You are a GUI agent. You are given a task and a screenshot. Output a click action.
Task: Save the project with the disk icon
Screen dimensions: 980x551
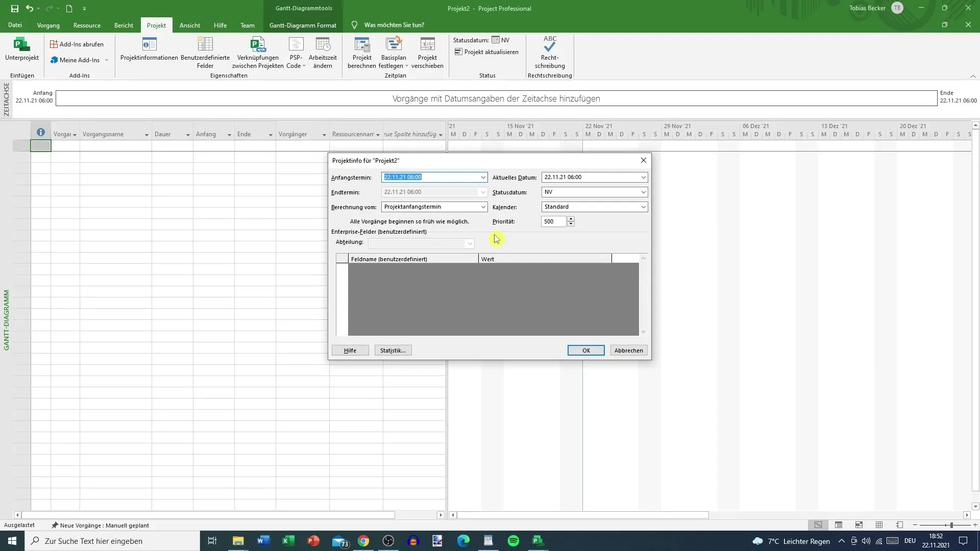14,8
